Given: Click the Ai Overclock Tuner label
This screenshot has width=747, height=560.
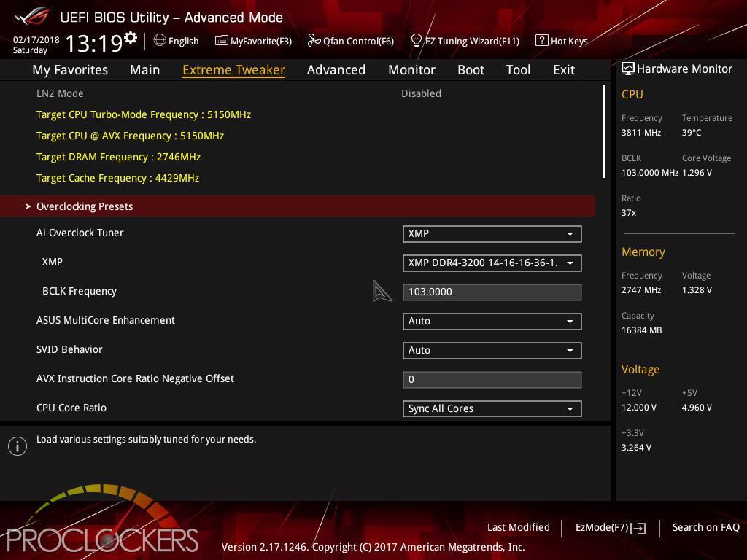Looking at the screenshot, I should (x=80, y=233).
